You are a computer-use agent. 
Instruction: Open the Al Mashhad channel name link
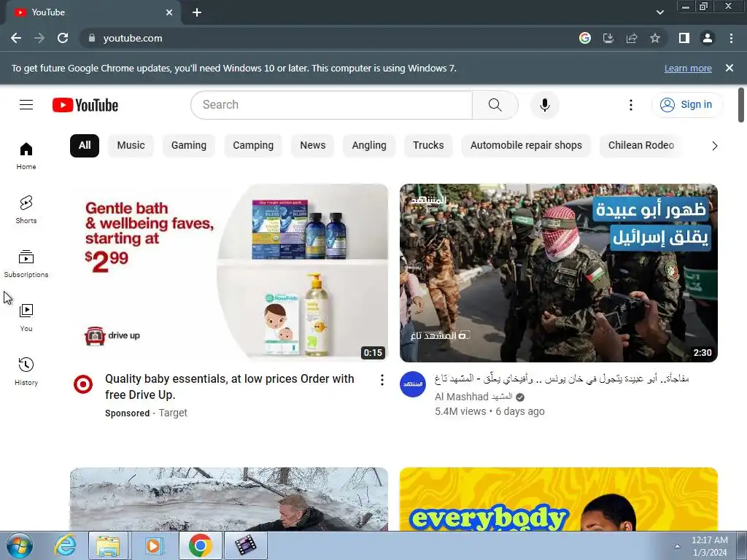pyautogui.click(x=473, y=397)
